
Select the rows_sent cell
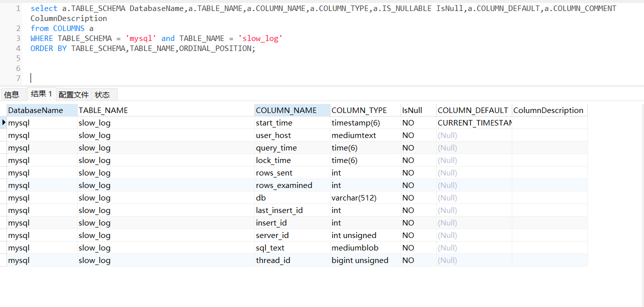coord(292,173)
